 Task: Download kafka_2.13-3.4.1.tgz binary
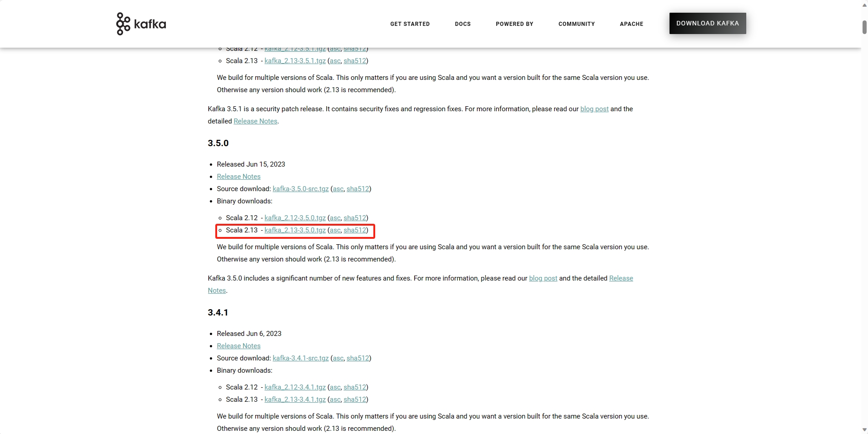click(295, 399)
